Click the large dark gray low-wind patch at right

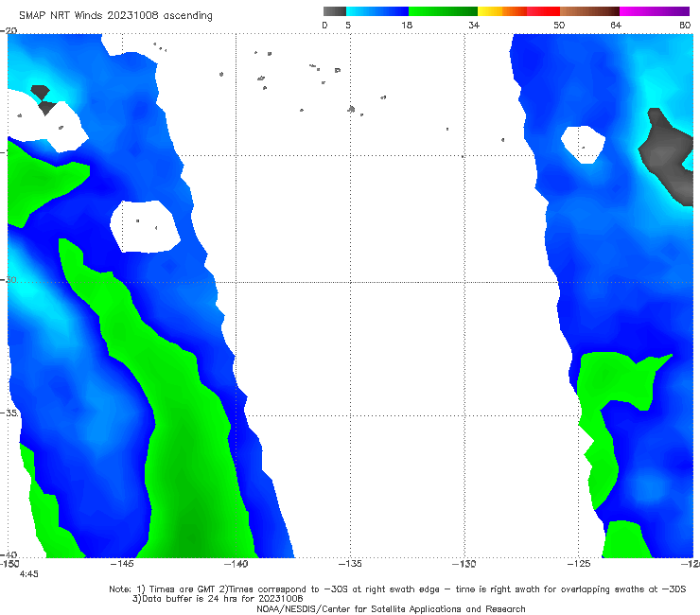tap(667, 156)
